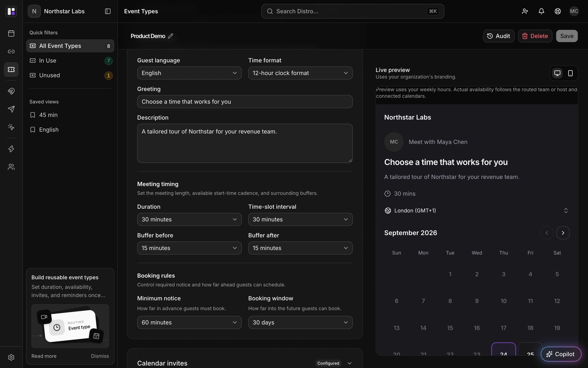Click the Delete button

535,36
